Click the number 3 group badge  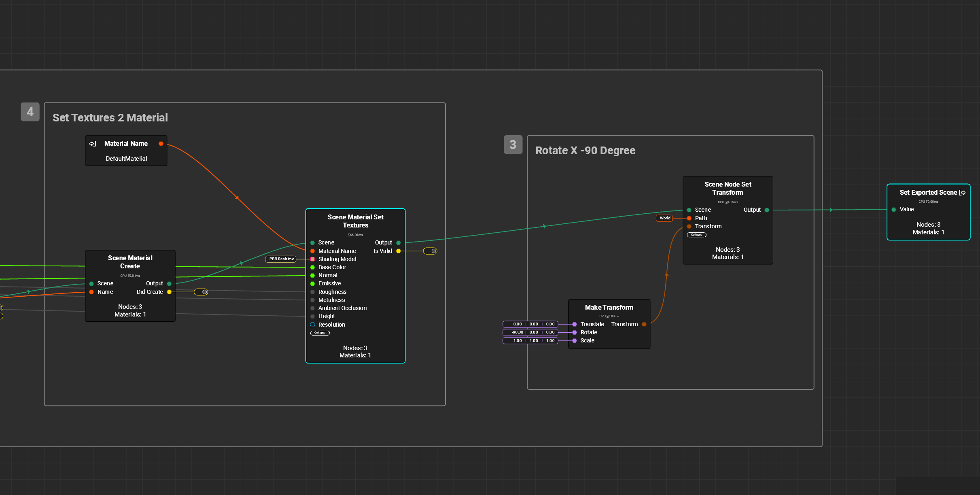pyautogui.click(x=513, y=144)
